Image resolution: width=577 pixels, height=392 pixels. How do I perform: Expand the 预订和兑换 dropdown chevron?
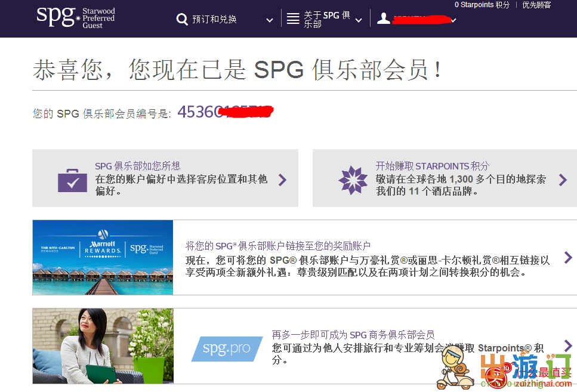270,20
